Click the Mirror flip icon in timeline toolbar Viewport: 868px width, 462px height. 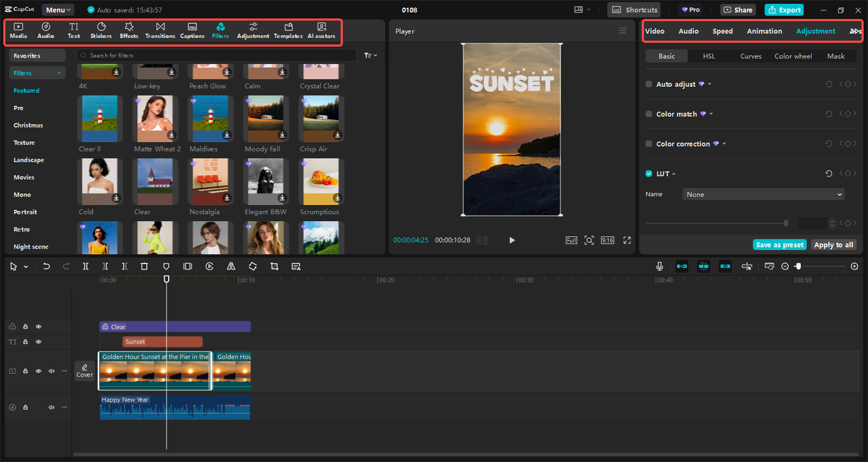pyautogui.click(x=231, y=267)
